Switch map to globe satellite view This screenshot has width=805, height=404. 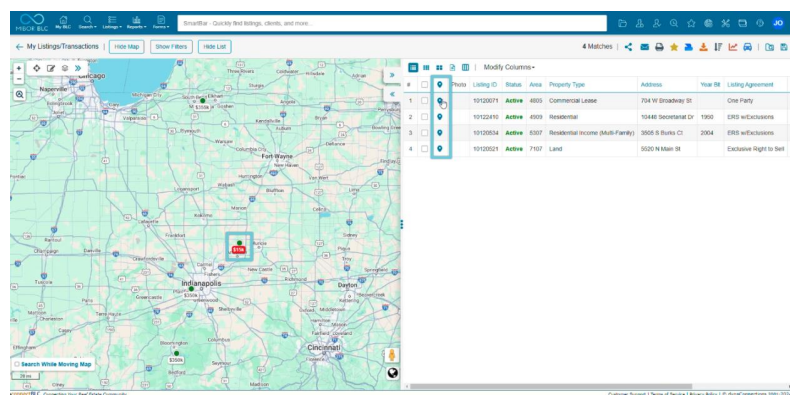(x=392, y=373)
